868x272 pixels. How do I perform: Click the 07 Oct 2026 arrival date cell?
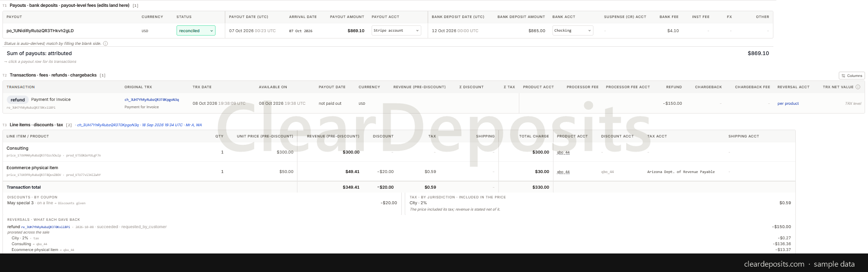click(301, 31)
